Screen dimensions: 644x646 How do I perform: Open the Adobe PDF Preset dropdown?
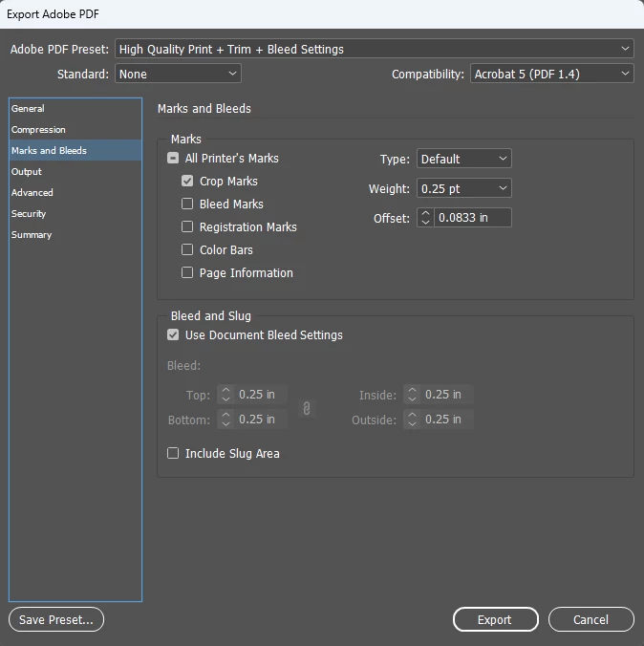(375, 50)
